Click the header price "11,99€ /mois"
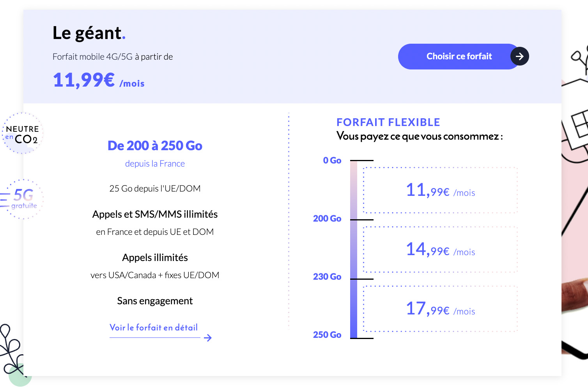588x387 pixels. [x=99, y=80]
